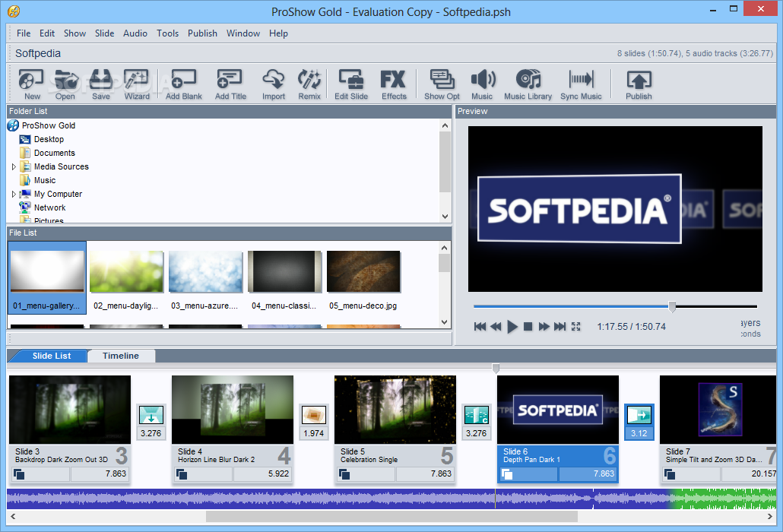783x532 pixels.
Task: Click the slide list position marker
Action: (x=496, y=369)
